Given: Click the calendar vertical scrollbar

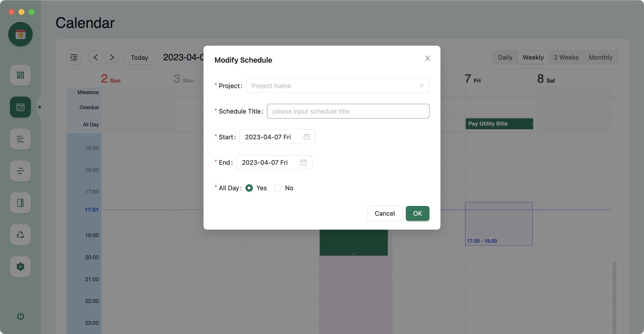Looking at the screenshot, I should click(614, 290).
